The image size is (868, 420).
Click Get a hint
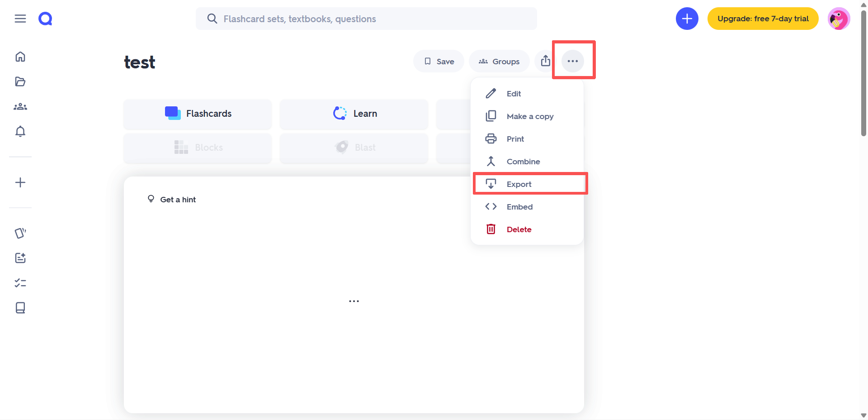172,200
